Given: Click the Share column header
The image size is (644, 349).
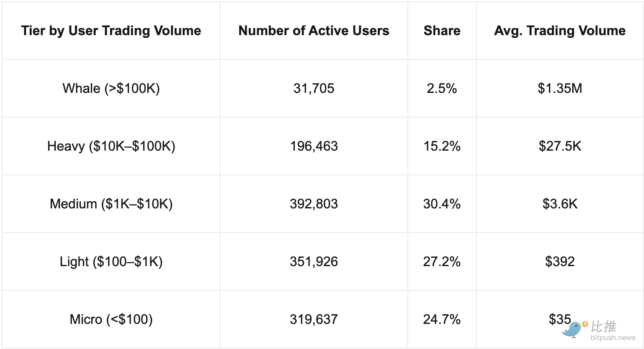Looking at the screenshot, I should (442, 31).
